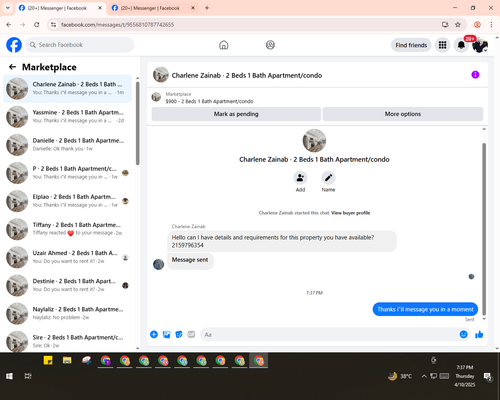The image size is (500, 400).
Task: Click the blue 'Thanks i'll message you' bubble
Action: point(425,309)
